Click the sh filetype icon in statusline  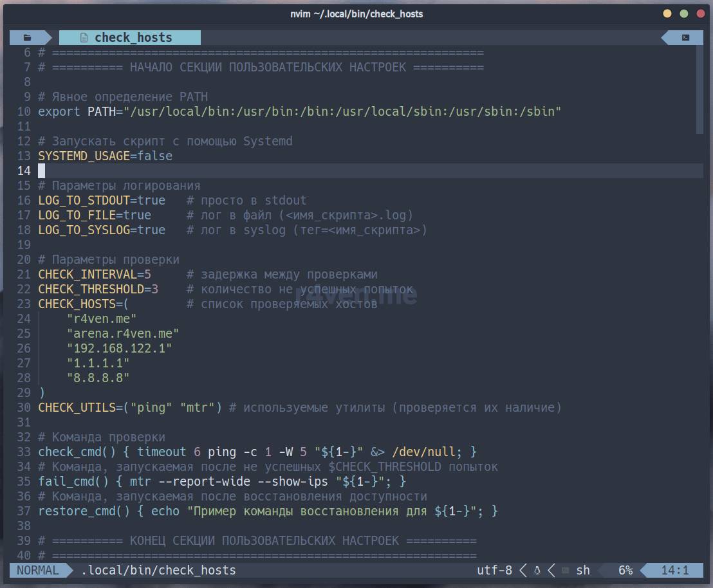tap(565, 571)
